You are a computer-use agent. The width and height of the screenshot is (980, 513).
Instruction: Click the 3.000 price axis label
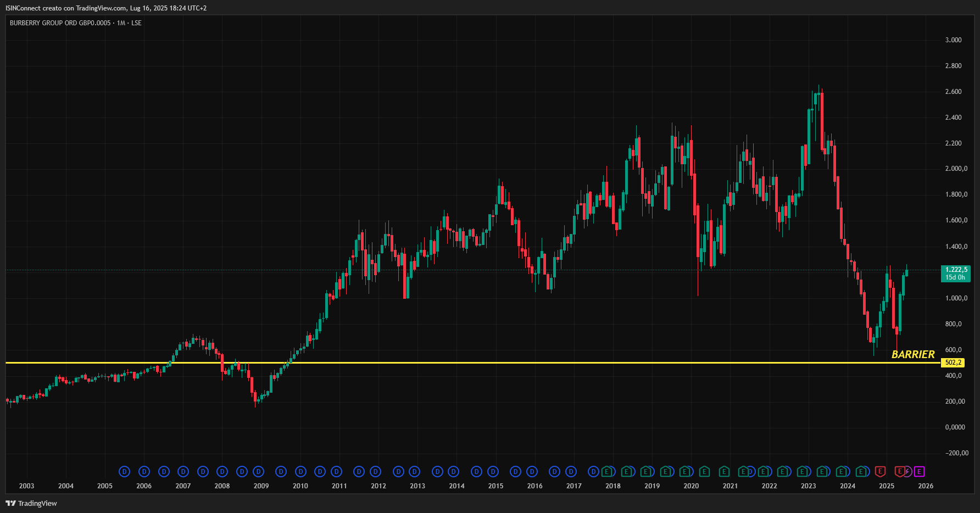953,40
